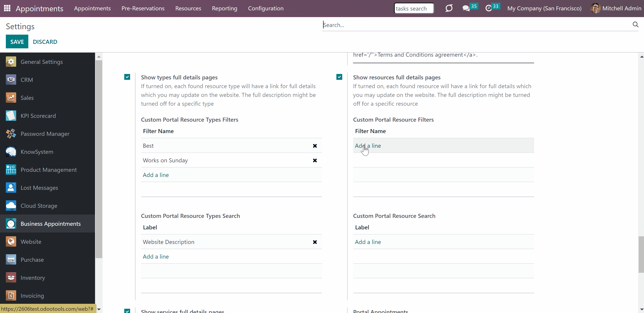Focus the Settings Search... field
Image resolution: width=644 pixels, height=313 pixels.
pyautogui.click(x=477, y=25)
